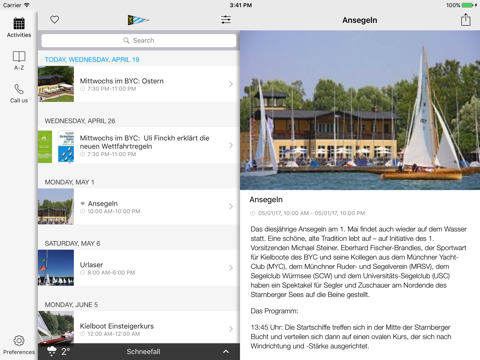Viewport: 480px width, 360px height.
Task: Tap small heart marker beside Ansegeln
Action: pyautogui.click(x=83, y=203)
